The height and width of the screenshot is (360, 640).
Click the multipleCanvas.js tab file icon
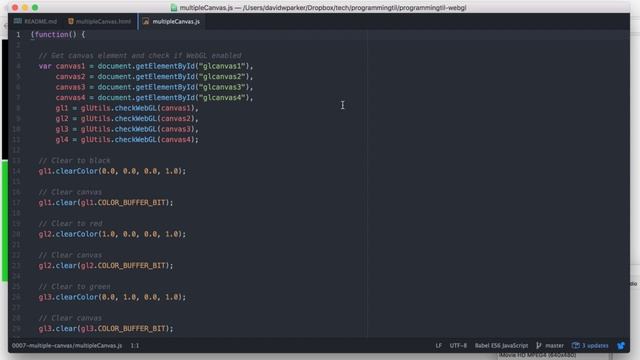(146, 21)
